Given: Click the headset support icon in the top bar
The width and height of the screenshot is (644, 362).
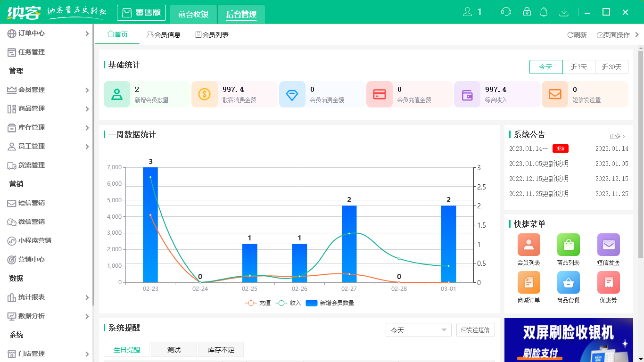Looking at the screenshot, I should click(506, 11).
